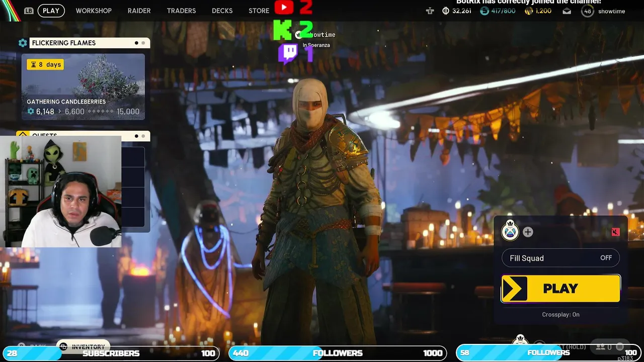The height and width of the screenshot is (362, 644).
Task: Click the 58 Followers goal progress bar
Action: point(548,353)
